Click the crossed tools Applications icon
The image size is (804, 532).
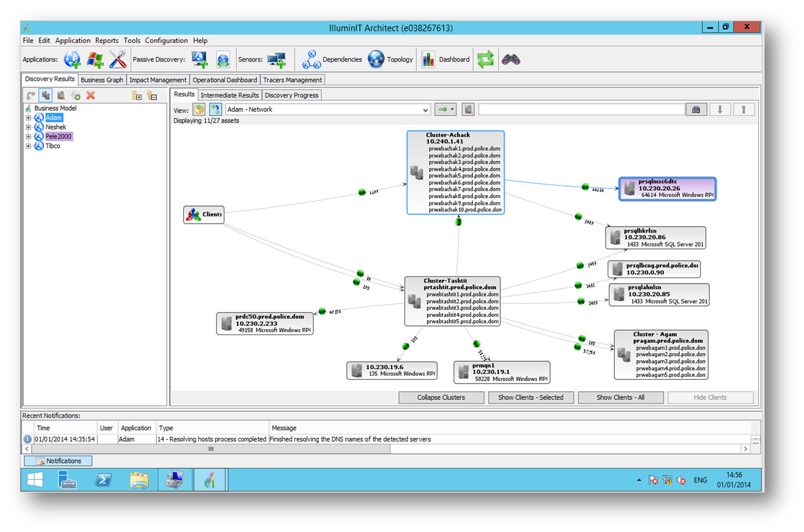click(x=118, y=59)
